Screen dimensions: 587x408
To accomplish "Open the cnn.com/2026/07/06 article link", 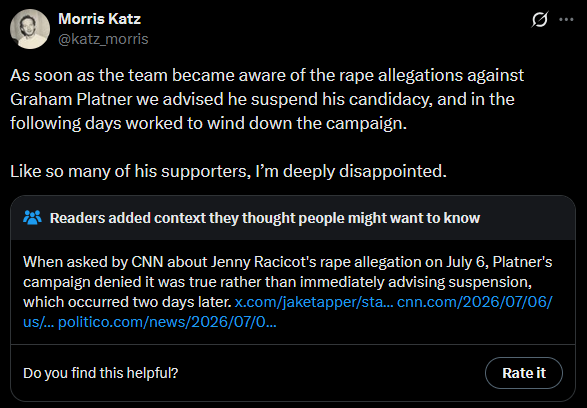I will click(x=474, y=302).
